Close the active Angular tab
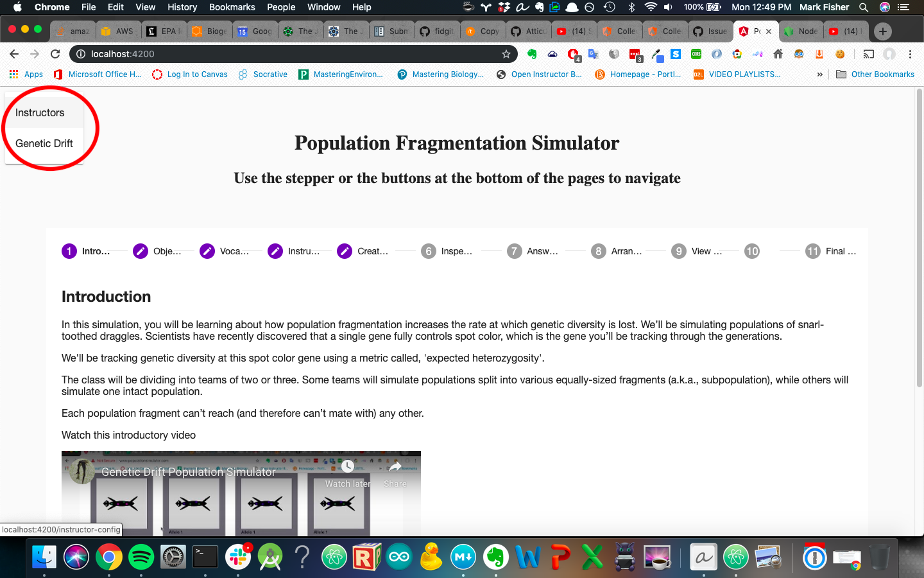This screenshot has height=578, width=924. pyautogui.click(x=769, y=31)
